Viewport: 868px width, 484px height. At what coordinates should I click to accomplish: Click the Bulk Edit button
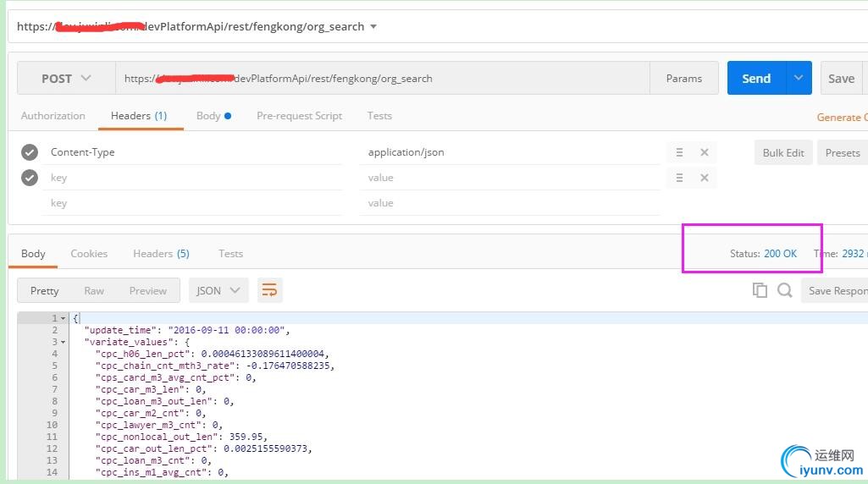pyautogui.click(x=782, y=152)
